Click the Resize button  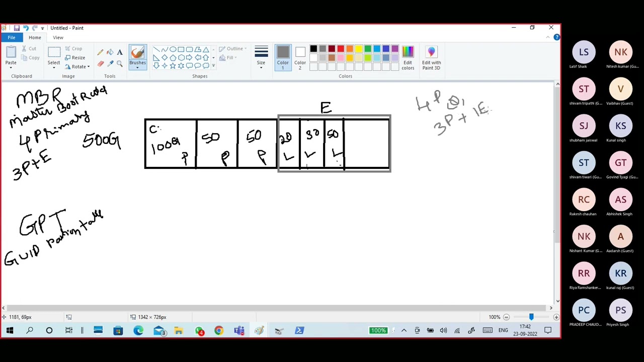pos(75,58)
